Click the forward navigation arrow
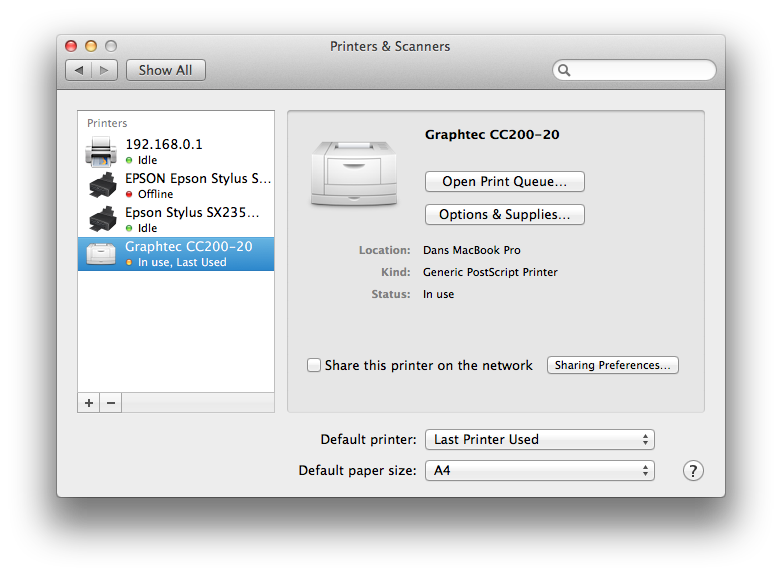Screen dimensions: 782x576 click(x=104, y=70)
